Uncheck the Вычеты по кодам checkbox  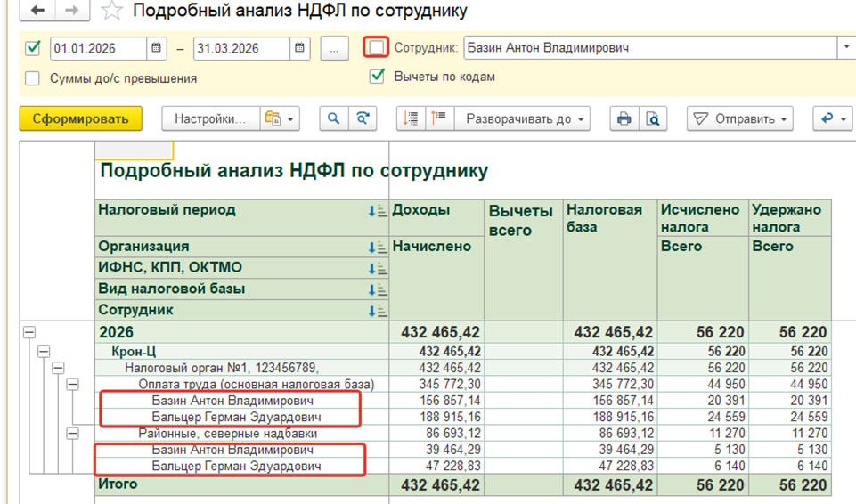click(377, 77)
